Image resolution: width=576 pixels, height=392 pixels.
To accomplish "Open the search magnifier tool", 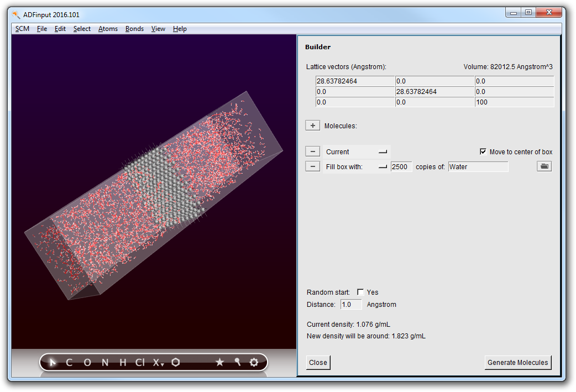I will click(x=237, y=363).
